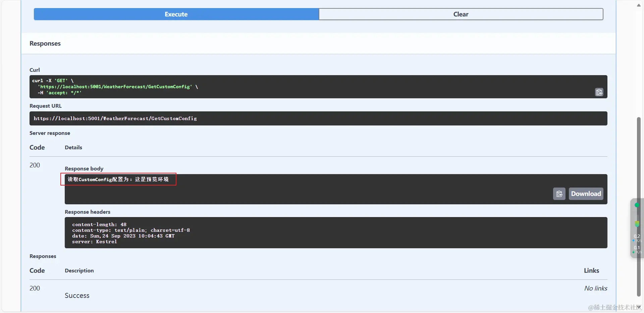644x313 pixels.
Task: Click the Request URL label
Action: tap(46, 106)
